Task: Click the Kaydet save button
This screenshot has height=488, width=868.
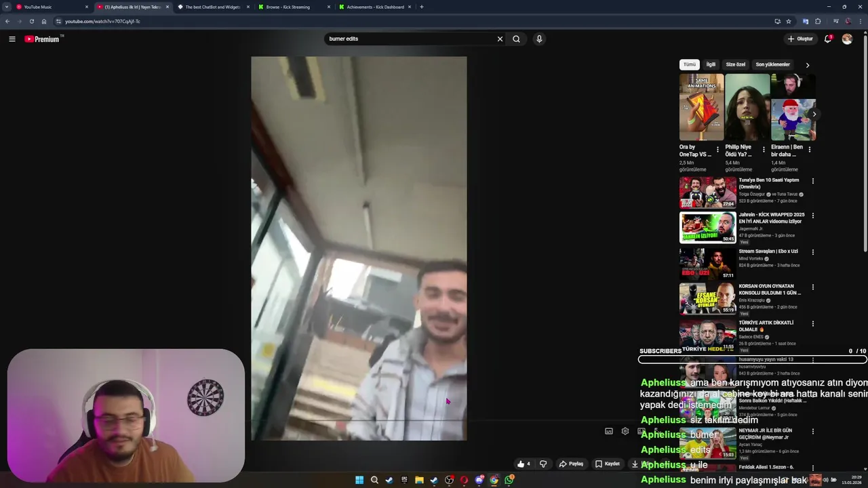Action: pyautogui.click(x=608, y=464)
